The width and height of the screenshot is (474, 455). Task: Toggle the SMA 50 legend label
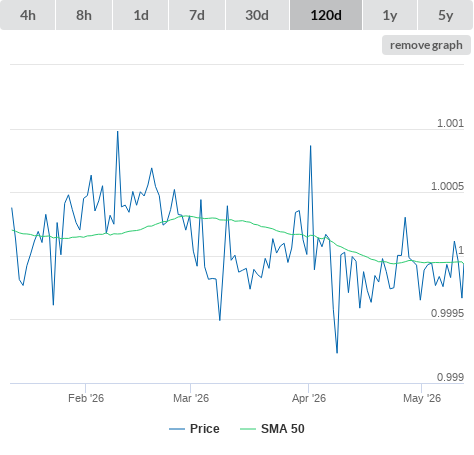click(283, 429)
